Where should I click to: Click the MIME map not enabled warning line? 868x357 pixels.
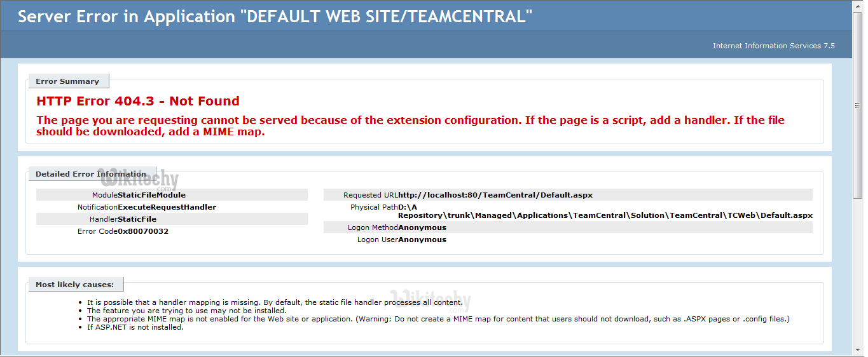[438, 319]
